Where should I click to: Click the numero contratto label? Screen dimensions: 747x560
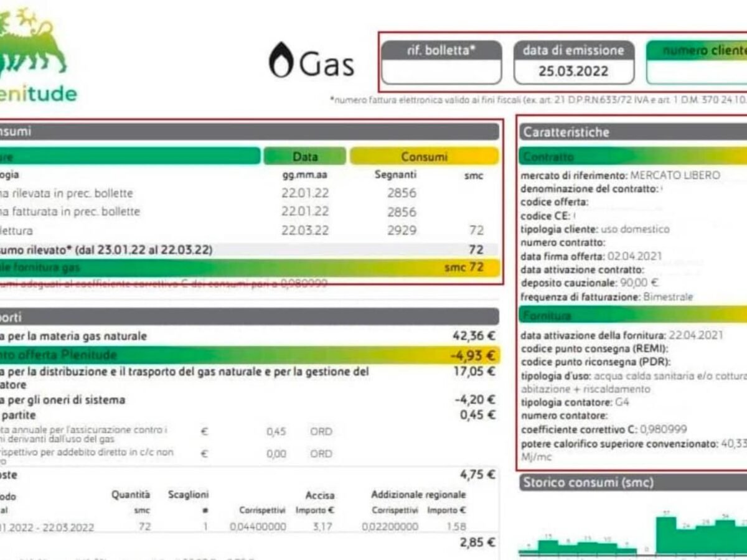563,243
